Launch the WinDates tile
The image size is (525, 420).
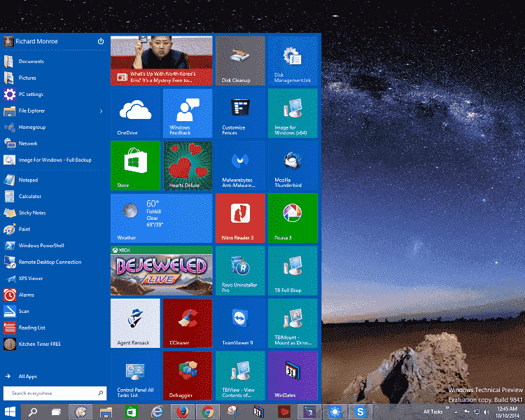(293, 376)
